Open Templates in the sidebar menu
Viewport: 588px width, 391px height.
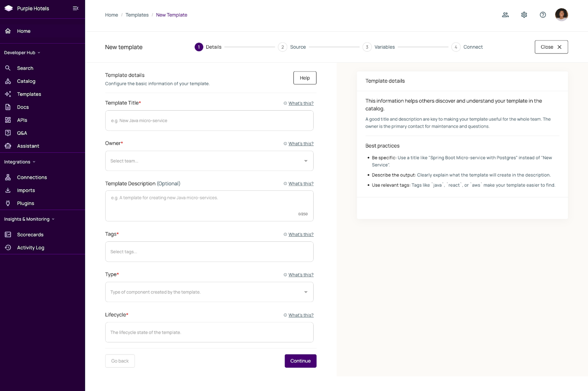click(x=42, y=94)
